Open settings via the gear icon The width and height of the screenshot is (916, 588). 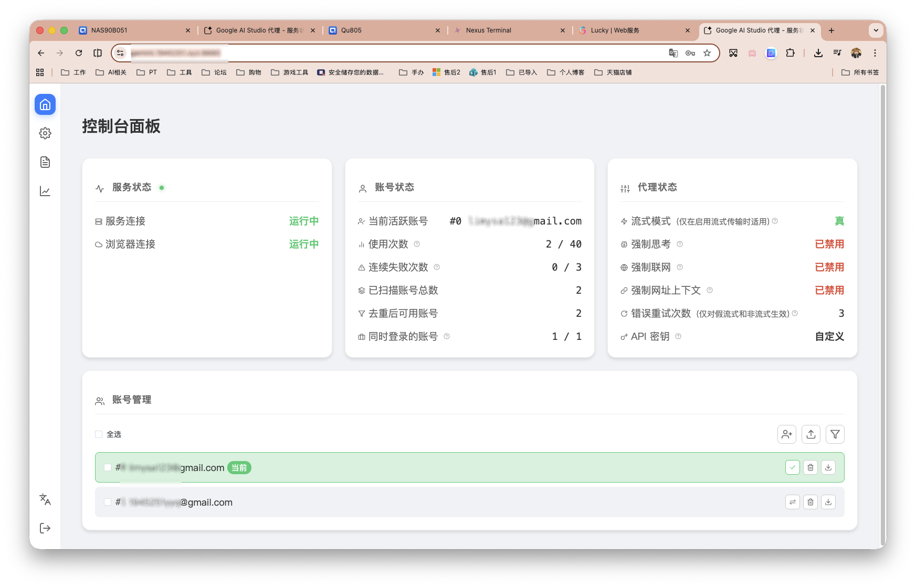point(45,133)
